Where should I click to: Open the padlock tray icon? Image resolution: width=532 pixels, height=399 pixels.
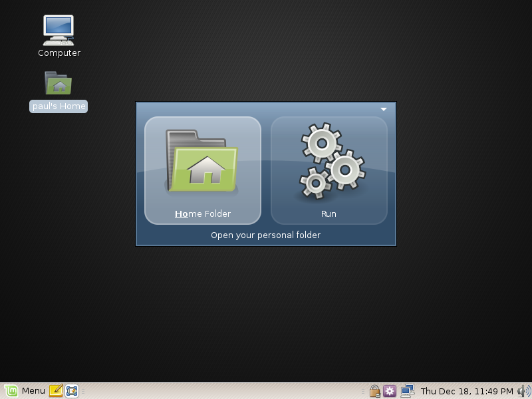(x=374, y=391)
